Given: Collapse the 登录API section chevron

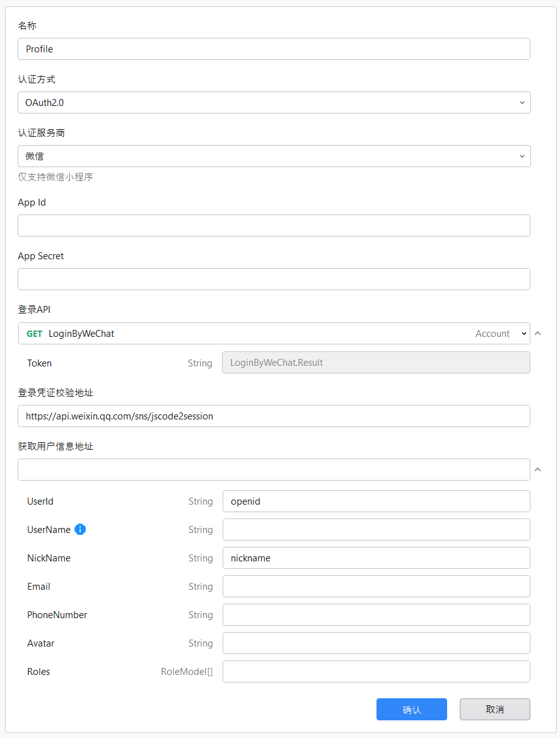Looking at the screenshot, I should [x=537, y=333].
